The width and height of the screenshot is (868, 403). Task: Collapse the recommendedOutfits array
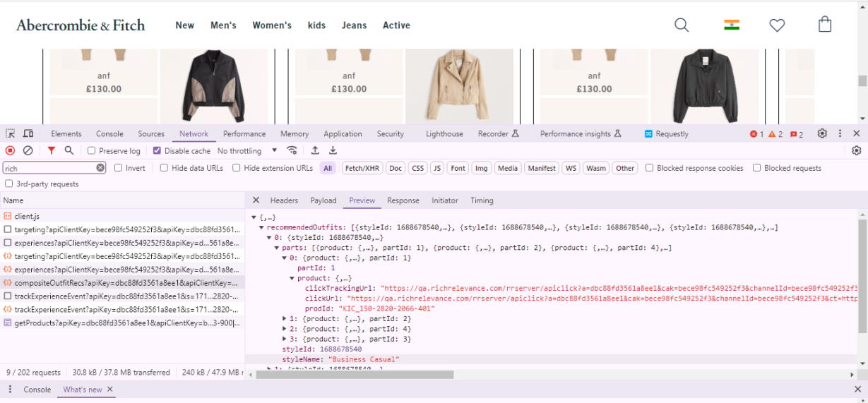pos(261,227)
